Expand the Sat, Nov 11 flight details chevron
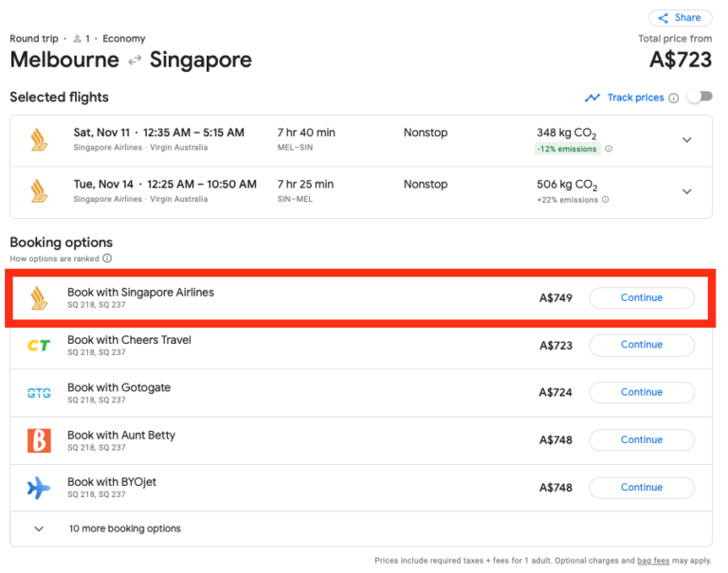The image size is (728, 573). [687, 139]
